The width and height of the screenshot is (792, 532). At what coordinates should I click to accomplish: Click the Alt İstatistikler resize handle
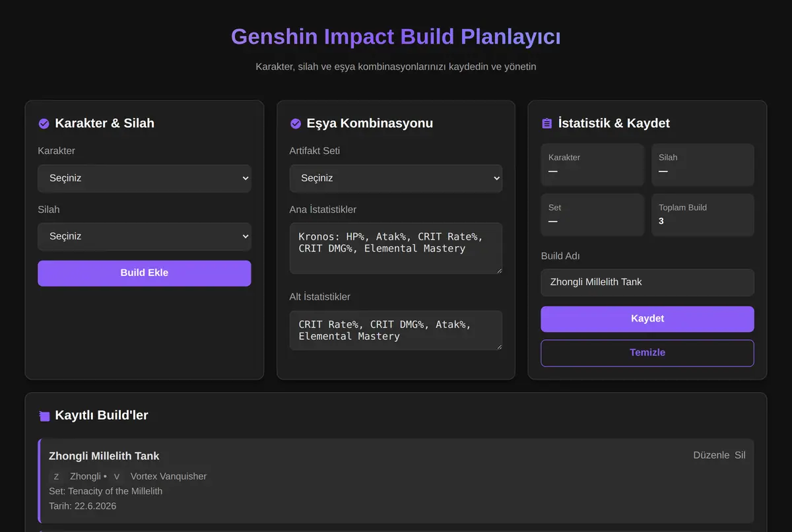click(498, 346)
